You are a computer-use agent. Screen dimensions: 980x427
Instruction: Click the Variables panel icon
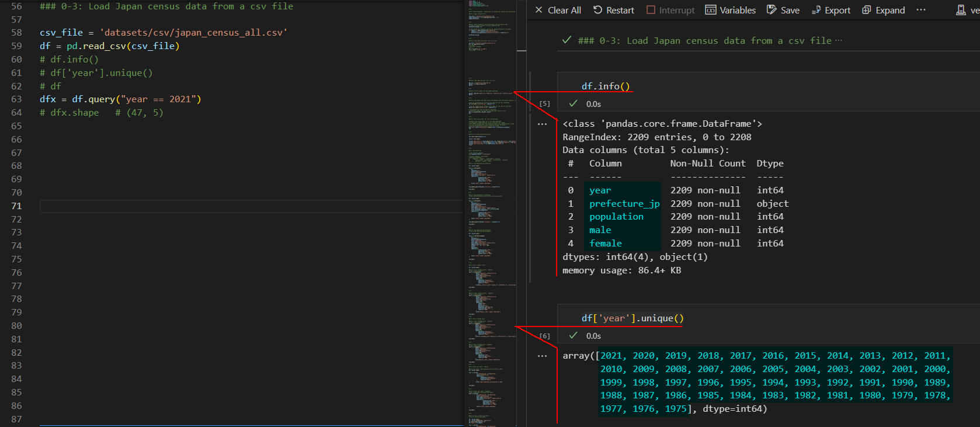[711, 10]
